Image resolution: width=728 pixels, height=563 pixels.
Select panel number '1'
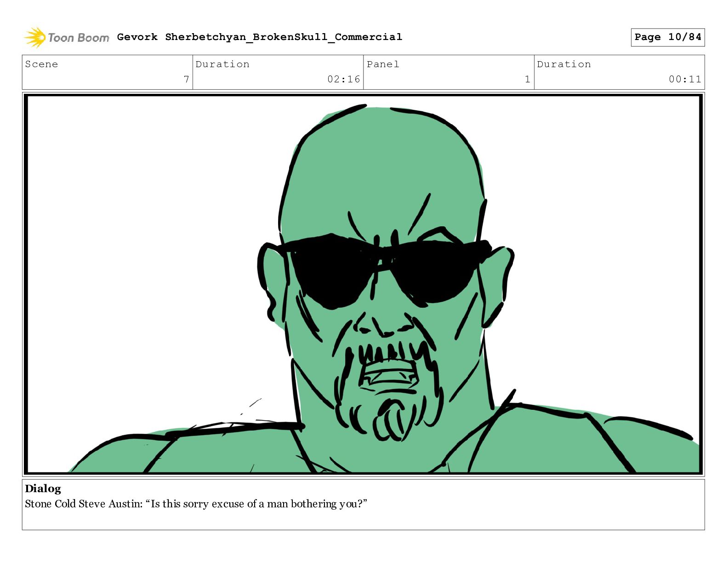tap(528, 79)
